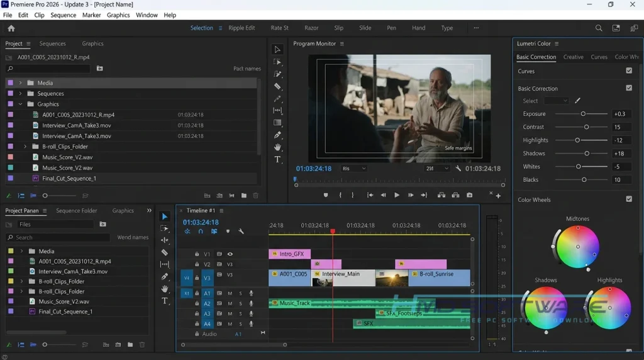Switch to Sequence Folder tab
Image resolution: width=644 pixels, height=360 pixels.
[76, 211]
